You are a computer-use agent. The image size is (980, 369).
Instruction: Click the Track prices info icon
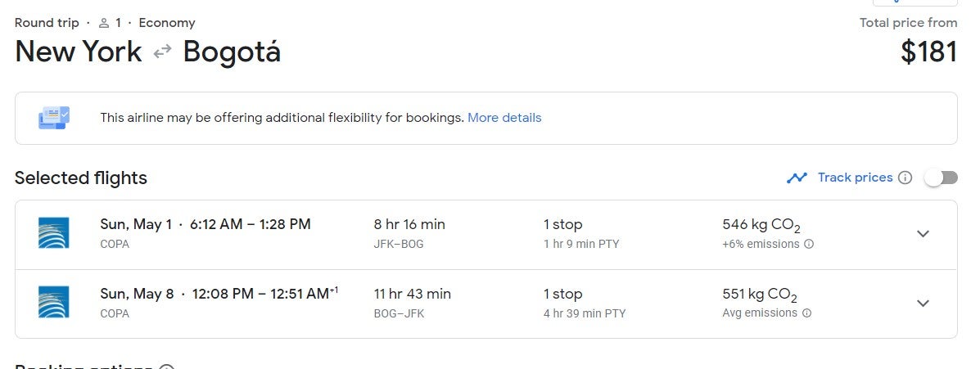(x=905, y=178)
